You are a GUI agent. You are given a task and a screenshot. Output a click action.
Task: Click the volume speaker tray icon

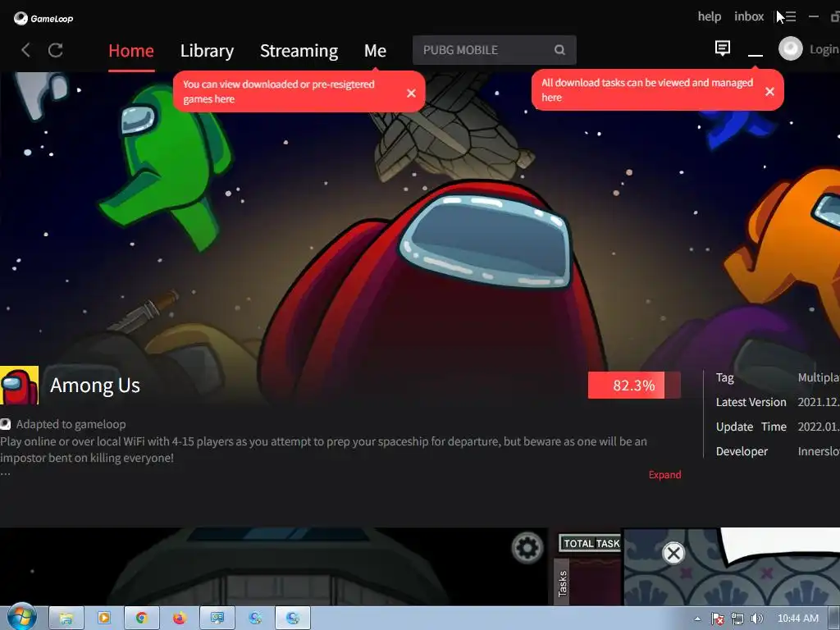(756, 619)
